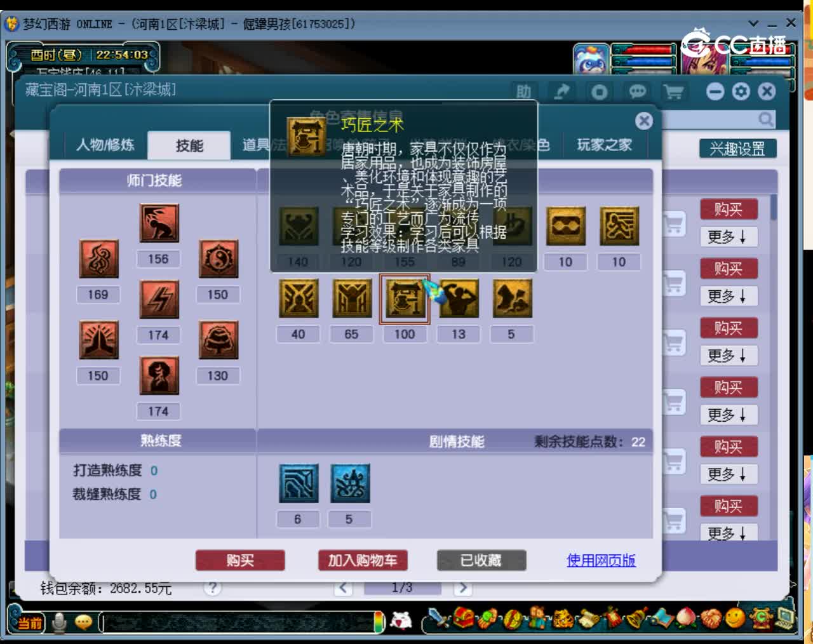813x644 pixels.
Task: Click the 助 helper icon in 藏宝阁 toolbar
Action: tap(523, 92)
